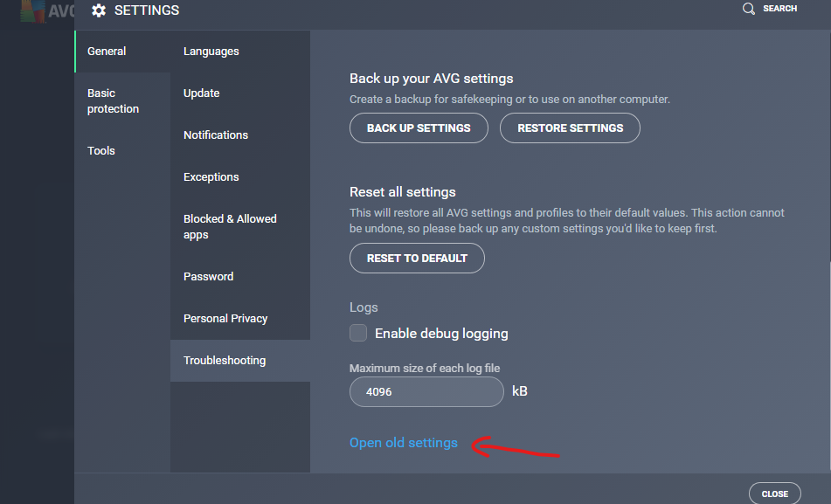Click the settings panel scrollbar
The image size is (831, 504).
[829, 366]
